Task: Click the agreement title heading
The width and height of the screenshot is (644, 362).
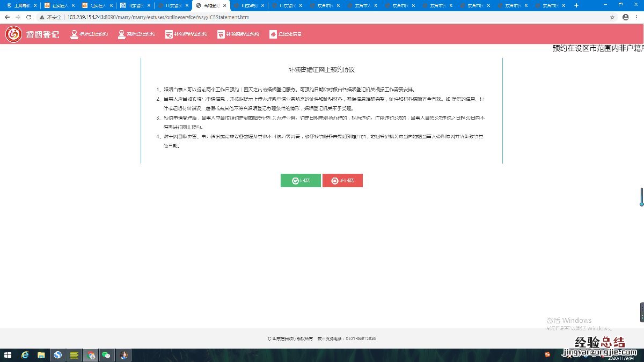Action: (x=321, y=70)
